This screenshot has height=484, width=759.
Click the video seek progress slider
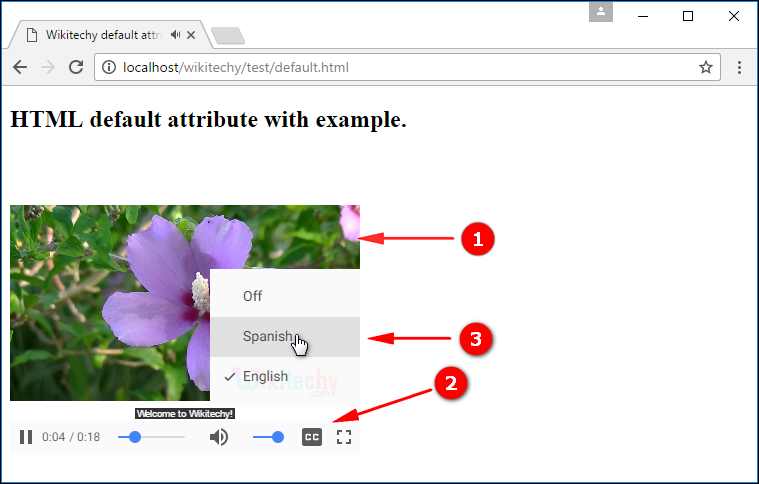[151, 437]
